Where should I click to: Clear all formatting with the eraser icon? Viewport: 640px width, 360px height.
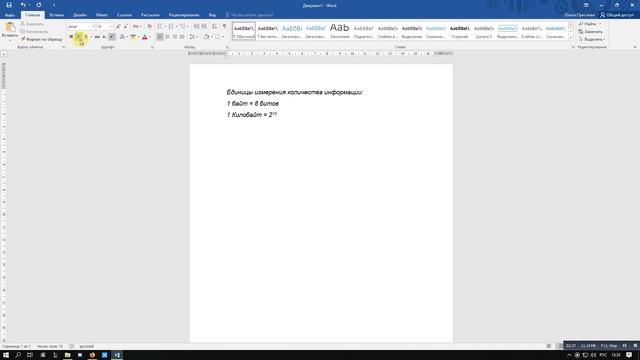click(149, 27)
